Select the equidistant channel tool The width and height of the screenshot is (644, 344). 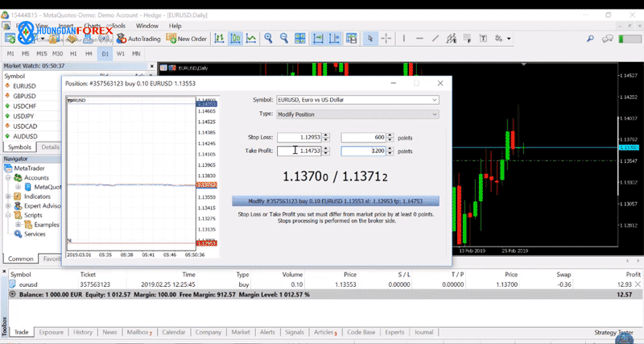[452, 39]
